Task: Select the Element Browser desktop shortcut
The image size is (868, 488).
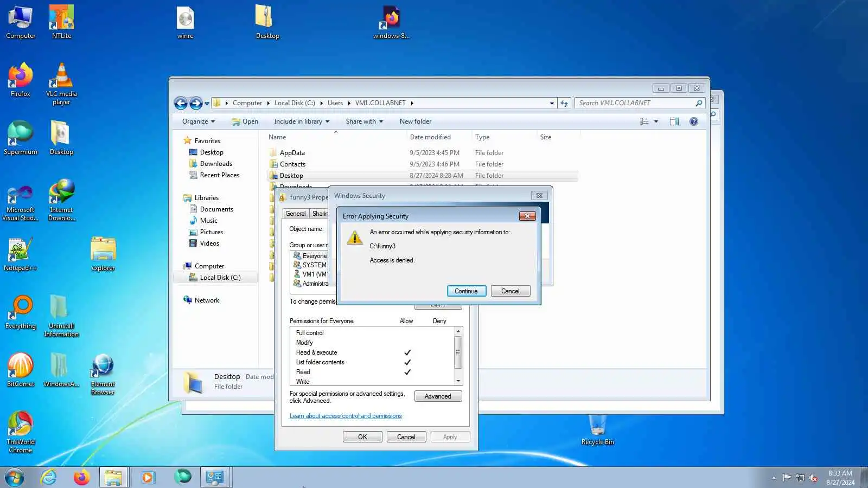Action: [103, 374]
